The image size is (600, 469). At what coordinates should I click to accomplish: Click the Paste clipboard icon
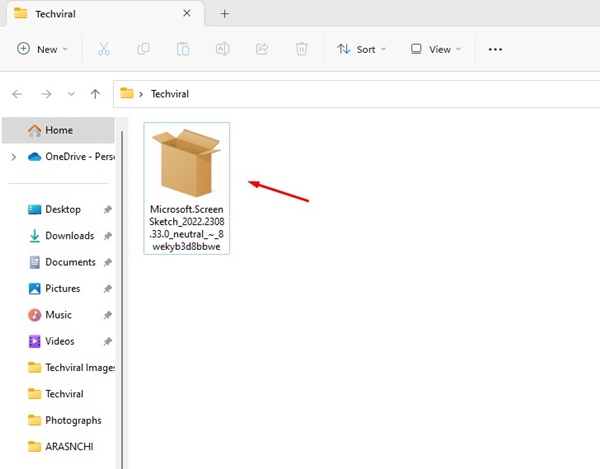click(x=183, y=49)
